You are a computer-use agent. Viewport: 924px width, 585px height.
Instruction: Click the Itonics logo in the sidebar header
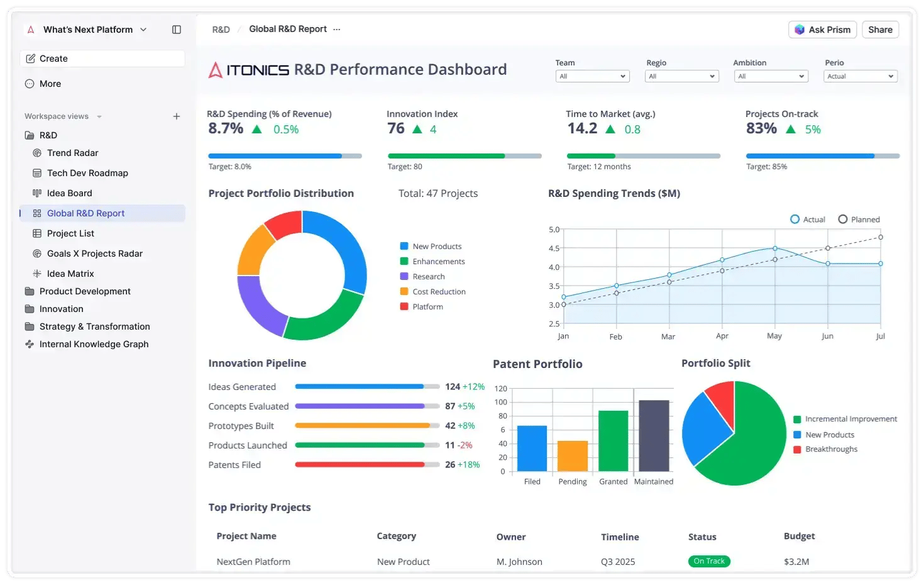point(31,30)
